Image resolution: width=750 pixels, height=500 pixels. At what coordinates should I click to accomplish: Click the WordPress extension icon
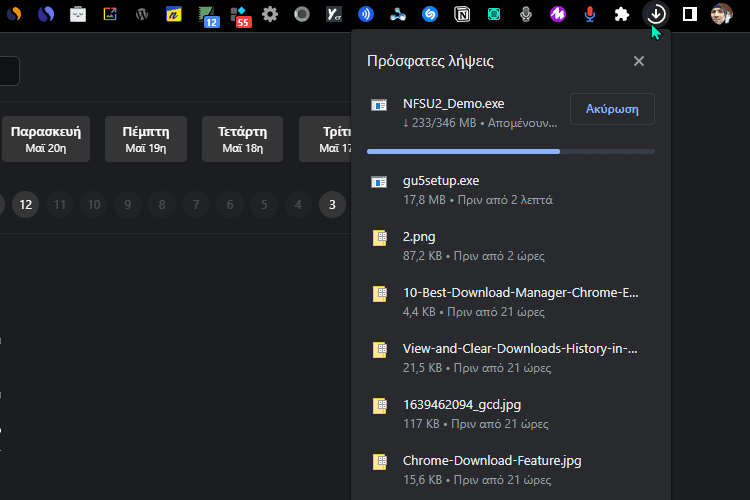(142, 14)
